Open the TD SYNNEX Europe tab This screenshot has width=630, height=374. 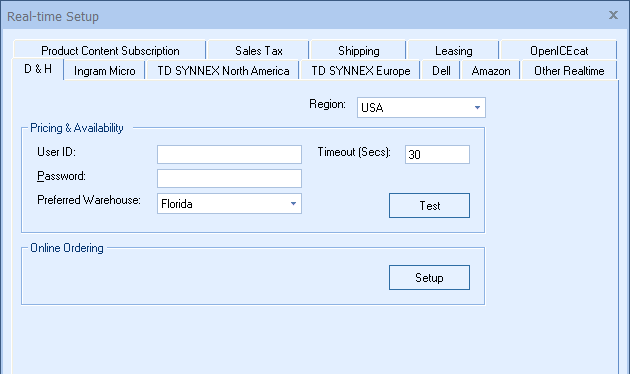pyautogui.click(x=360, y=71)
